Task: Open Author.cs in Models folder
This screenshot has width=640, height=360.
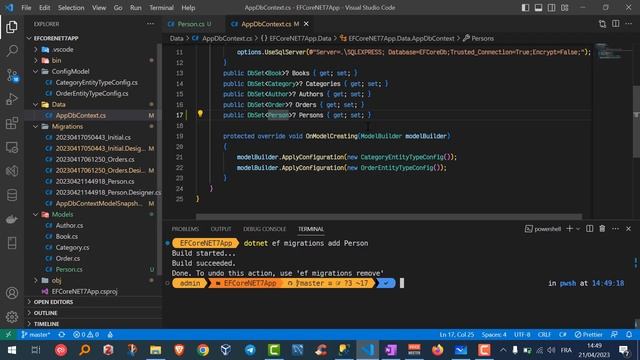Action: pyautogui.click(x=69, y=225)
